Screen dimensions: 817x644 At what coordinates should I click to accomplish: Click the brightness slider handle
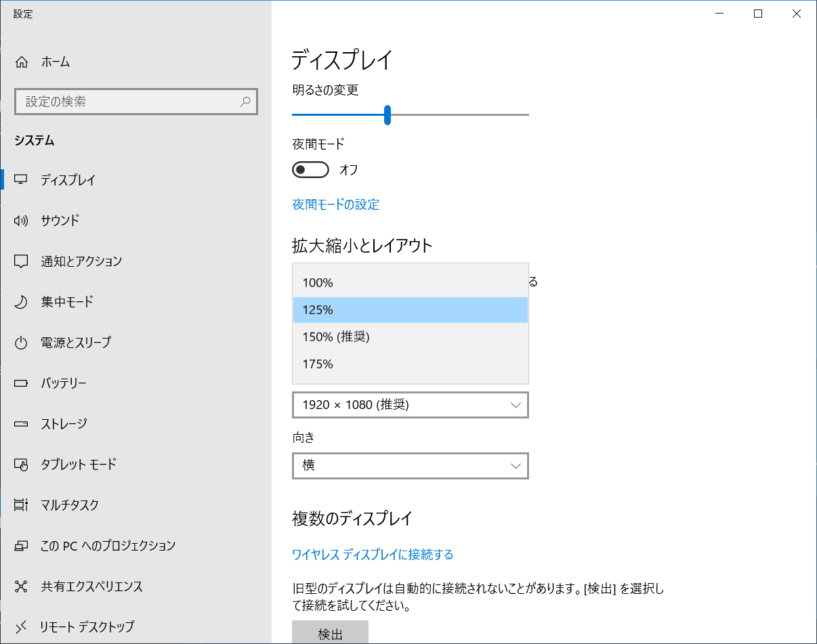coord(387,115)
